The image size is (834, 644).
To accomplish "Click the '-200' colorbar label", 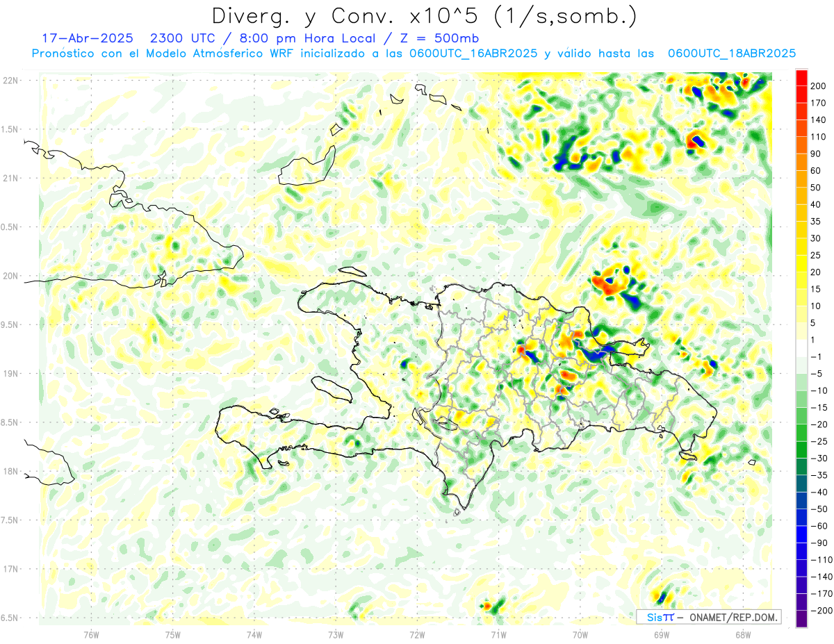I will tap(822, 611).
